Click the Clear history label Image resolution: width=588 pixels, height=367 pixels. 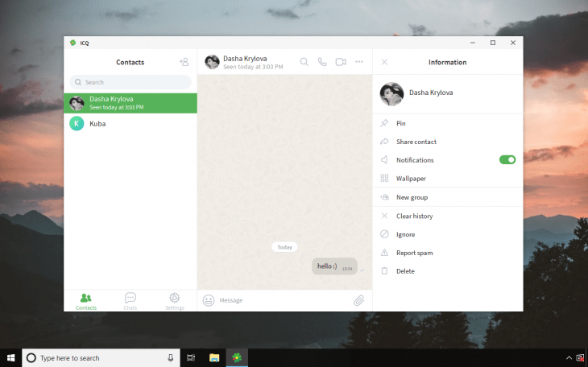(414, 216)
